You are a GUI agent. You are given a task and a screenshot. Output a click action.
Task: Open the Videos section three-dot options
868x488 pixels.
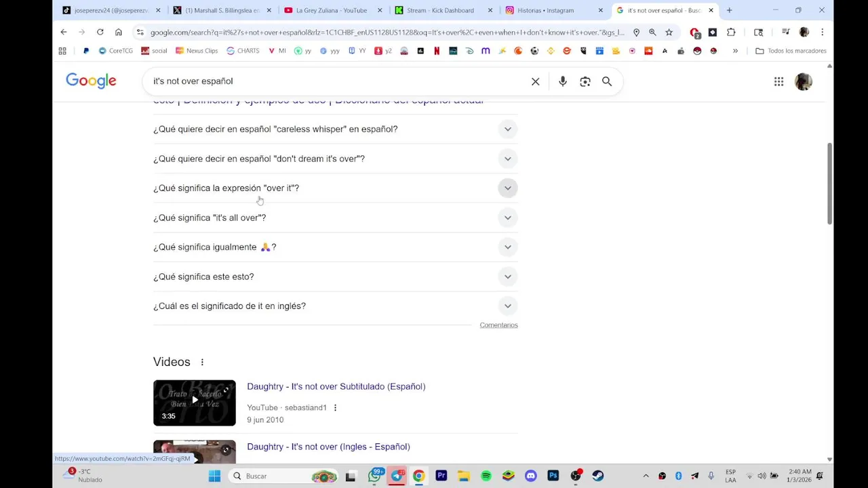pyautogui.click(x=202, y=362)
